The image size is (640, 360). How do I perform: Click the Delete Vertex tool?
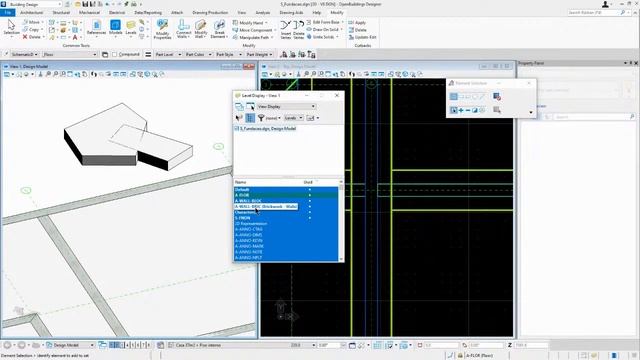click(x=299, y=29)
